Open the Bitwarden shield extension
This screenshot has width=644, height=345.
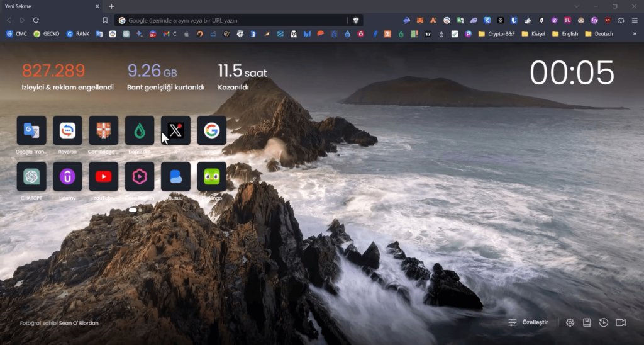pos(514,20)
